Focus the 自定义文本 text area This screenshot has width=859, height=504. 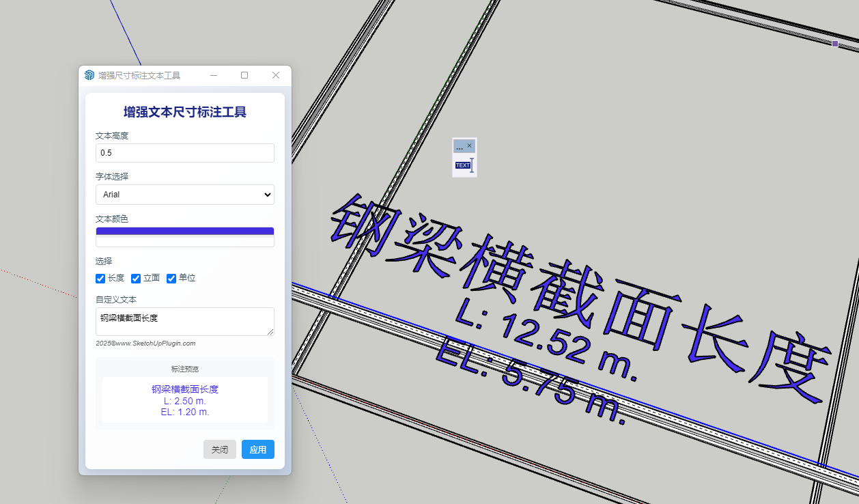click(184, 321)
